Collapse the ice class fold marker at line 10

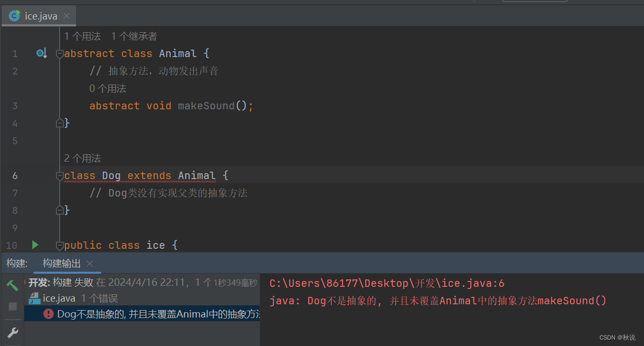[60, 245]
